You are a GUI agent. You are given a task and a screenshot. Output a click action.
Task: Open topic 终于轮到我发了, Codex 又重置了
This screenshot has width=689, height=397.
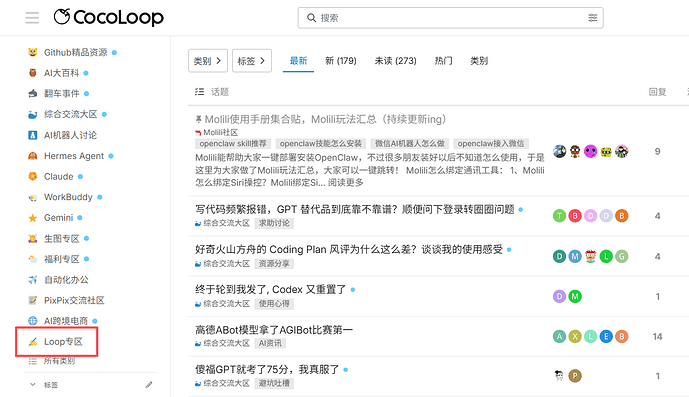271,289
